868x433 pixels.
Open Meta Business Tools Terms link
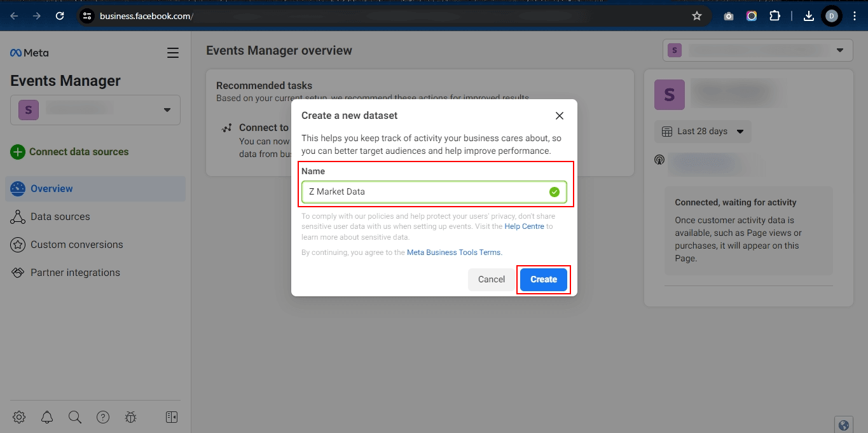point(454,252)
